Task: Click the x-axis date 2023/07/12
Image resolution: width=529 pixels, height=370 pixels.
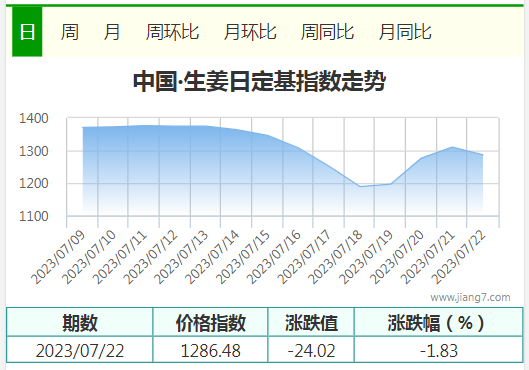Action: pos(150,258)
